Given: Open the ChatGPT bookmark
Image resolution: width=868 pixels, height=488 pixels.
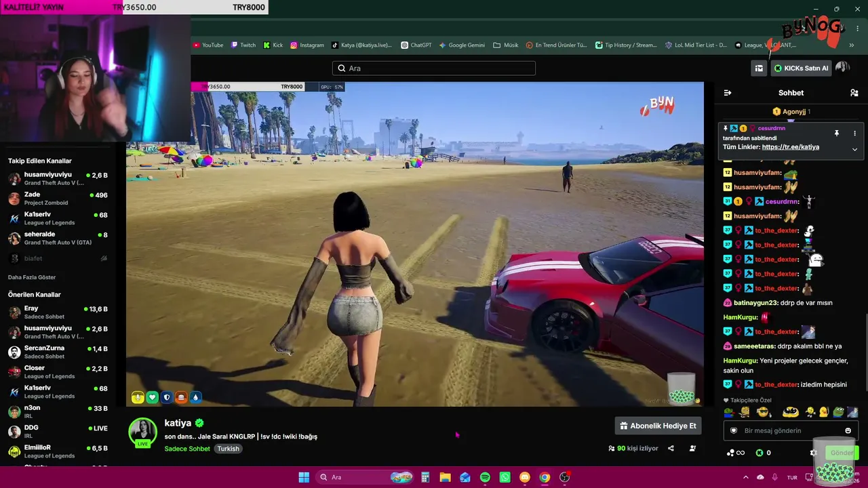Looking at the screenshot, I should click(416, 45).
